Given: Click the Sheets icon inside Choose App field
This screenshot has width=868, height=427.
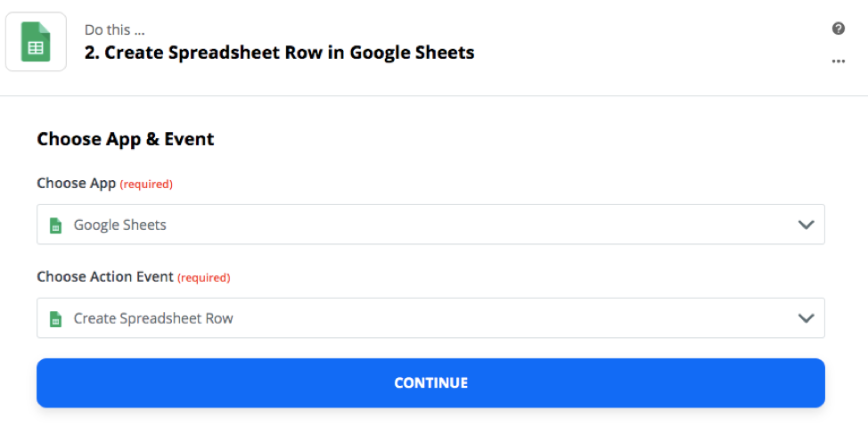Looking at the screenshot, I should click(55, 225).
